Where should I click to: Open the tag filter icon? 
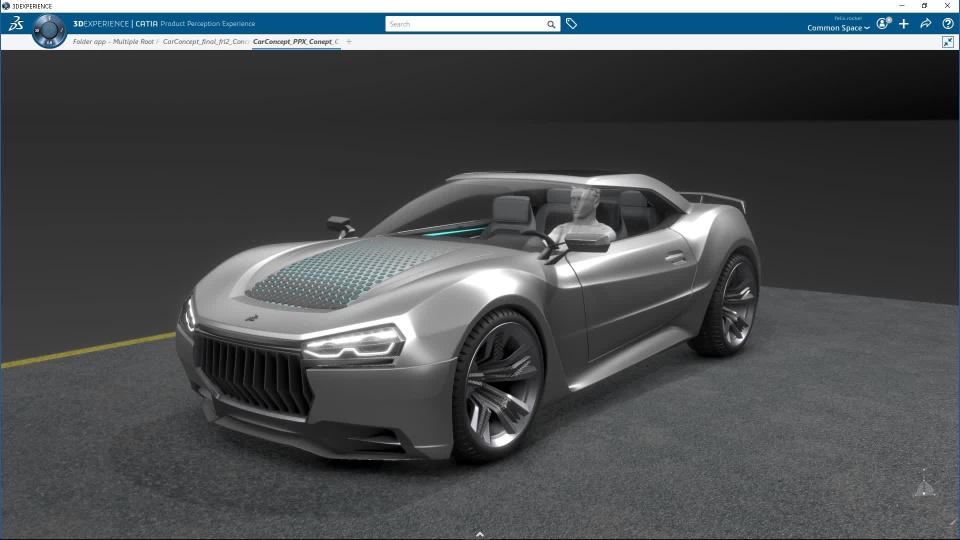[x=571, y=24]
